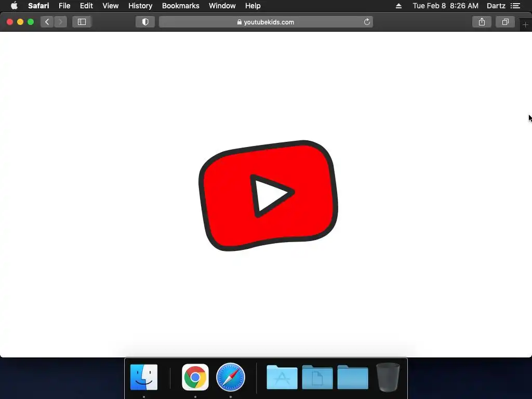Viewport: 532px width, 399px height.
Task: Minimize the Safari window
Action: point(20,22)
